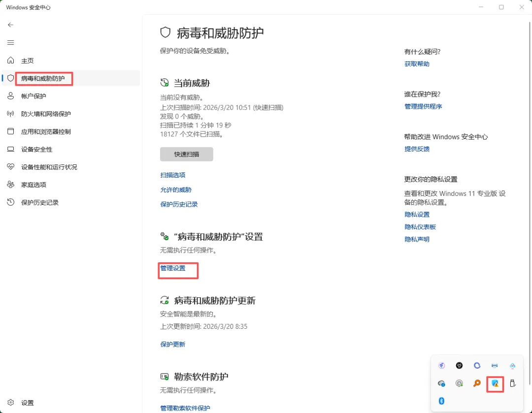Open sidebar 保护历史记录 with clock icon
Viewport: 532px width, 413px height.
70,202
